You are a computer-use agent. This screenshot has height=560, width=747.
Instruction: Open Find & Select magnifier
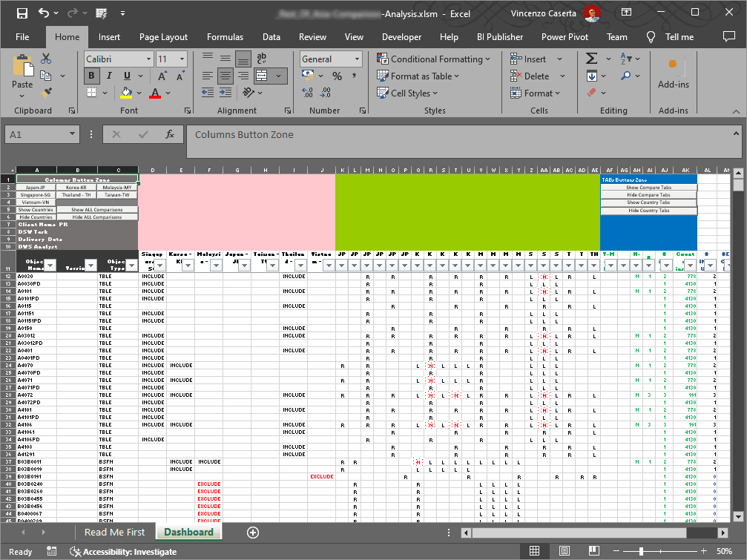[625, 76]
